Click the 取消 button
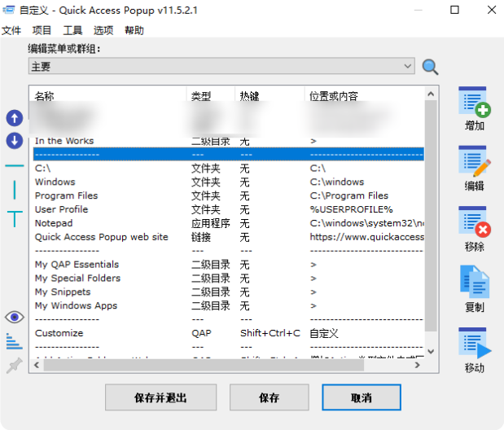504x430 pixels. tap(362, 397)
